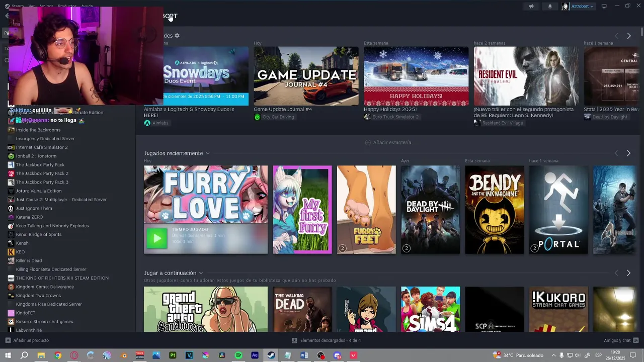This screenshot has width=644, height=362.
Task: Open the Portal game cover
Action: 558,210
